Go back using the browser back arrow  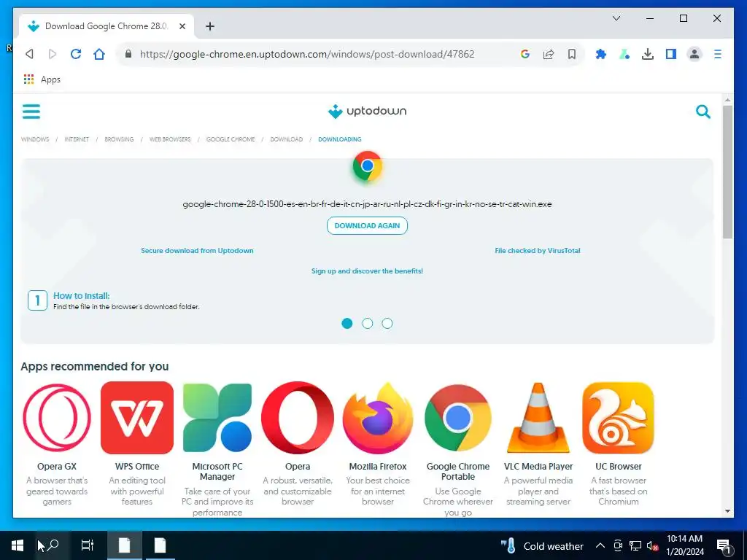pos(29,54)
